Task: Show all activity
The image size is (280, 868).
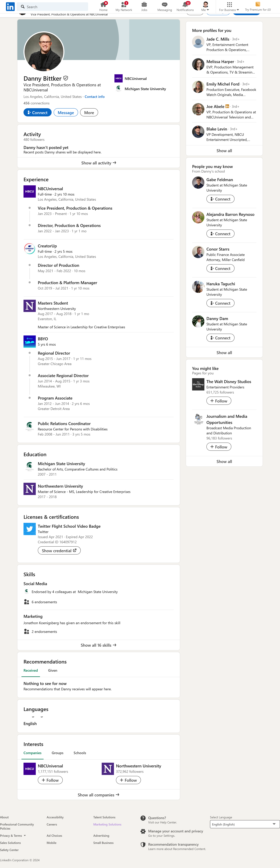Action: pos(98,163)
